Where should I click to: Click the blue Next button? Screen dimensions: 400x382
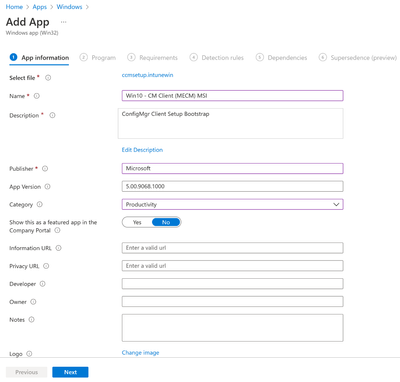(70, 372)
